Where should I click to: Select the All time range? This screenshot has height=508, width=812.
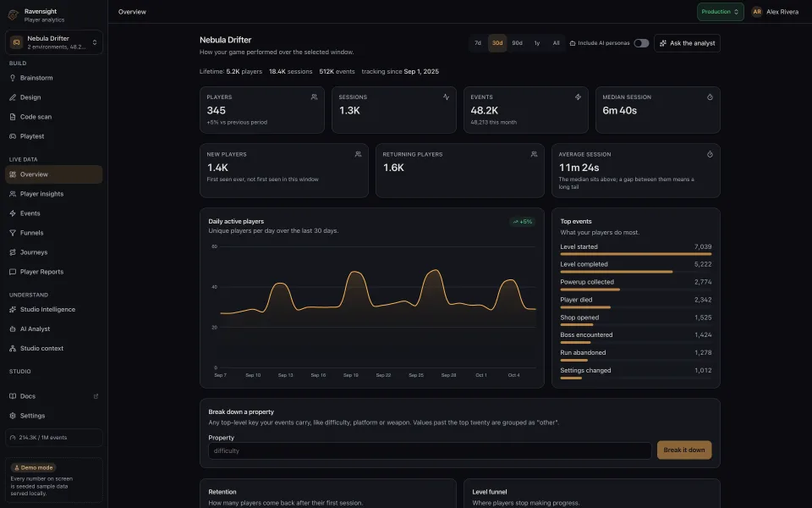557,43
